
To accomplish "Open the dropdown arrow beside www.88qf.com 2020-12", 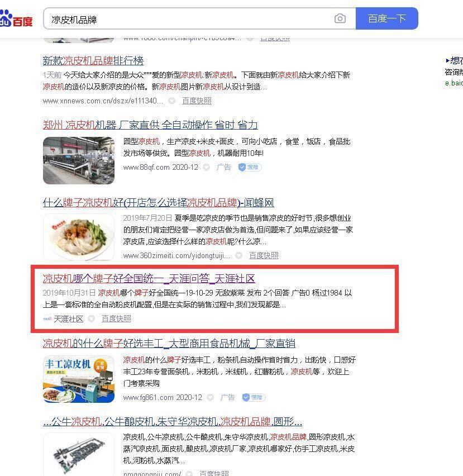I will coord(206,167).
